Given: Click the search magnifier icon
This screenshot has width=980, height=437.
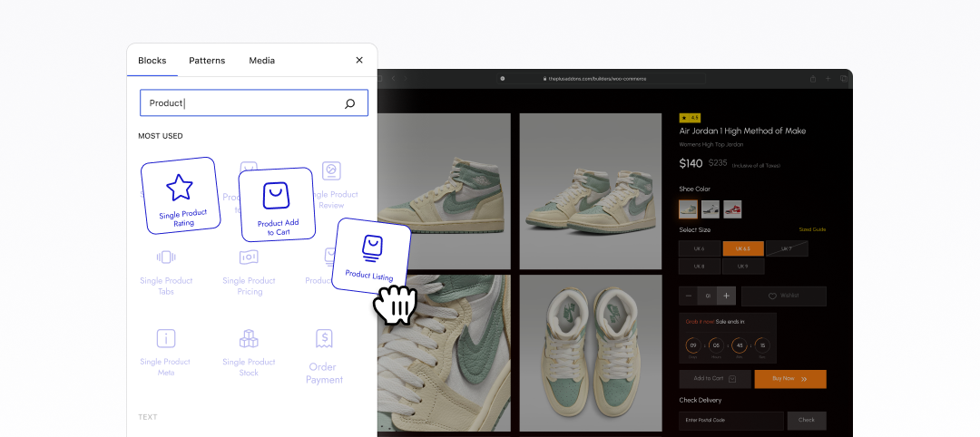Looking at the screenshot, I should tap(350, 103).
